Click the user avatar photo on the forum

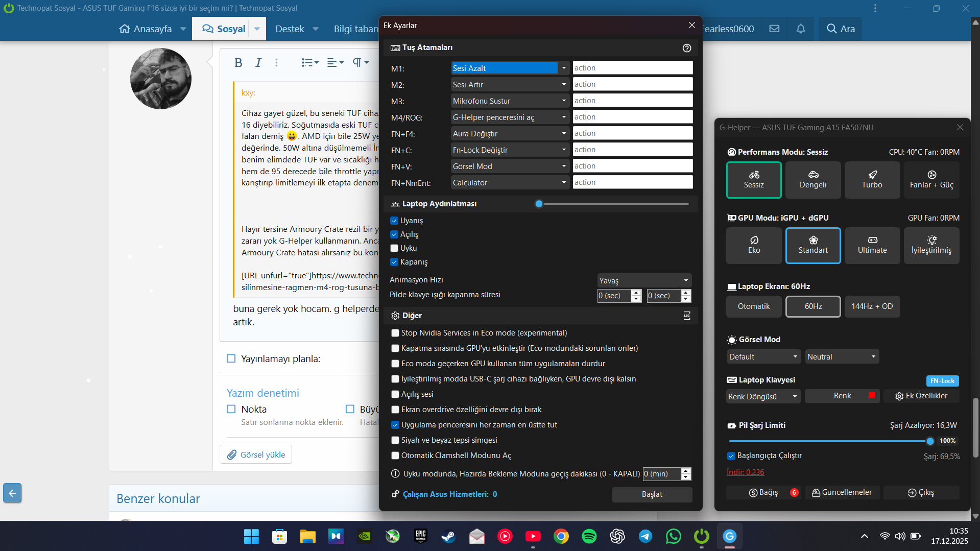pos(161,79)
